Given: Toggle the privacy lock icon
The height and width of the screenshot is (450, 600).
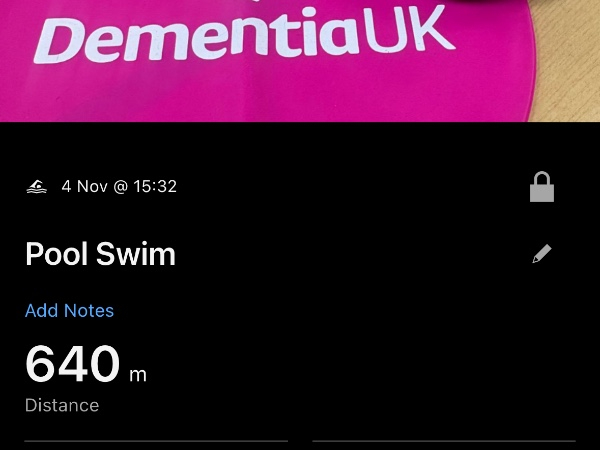Looking at the screenshot, I should [x=541, y=187].
